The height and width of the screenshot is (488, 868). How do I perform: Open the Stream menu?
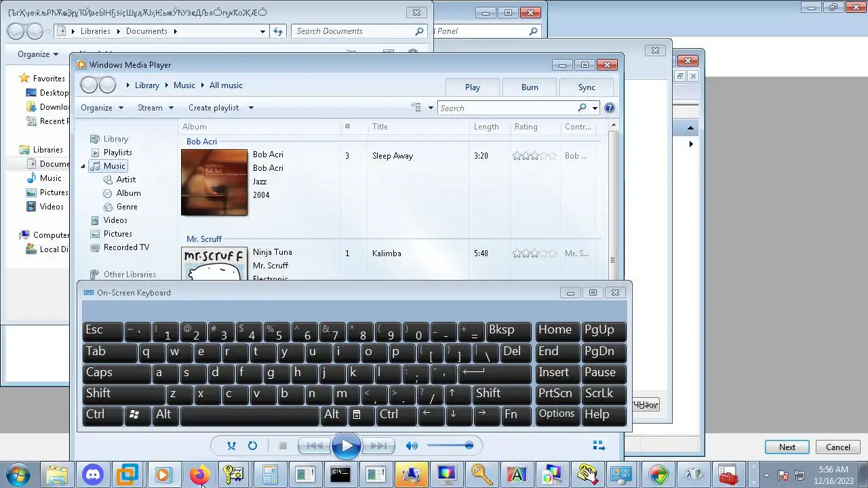(155, 108)
